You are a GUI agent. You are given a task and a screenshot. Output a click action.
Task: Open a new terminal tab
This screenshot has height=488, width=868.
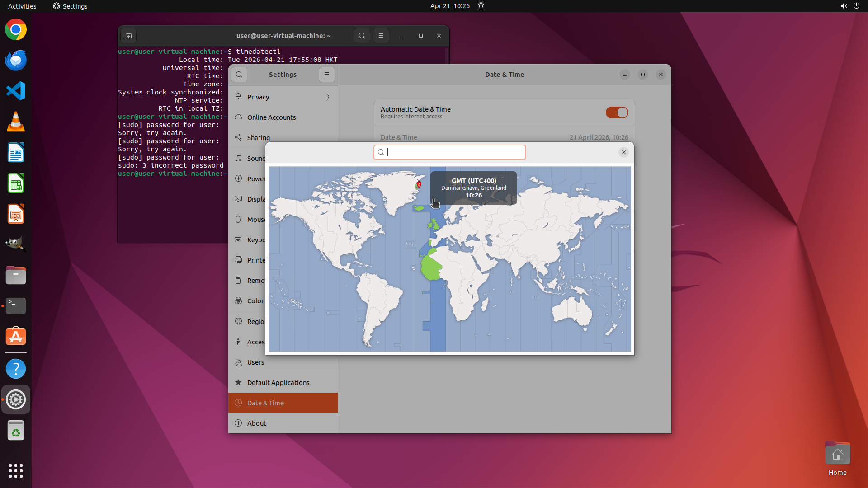128,36
